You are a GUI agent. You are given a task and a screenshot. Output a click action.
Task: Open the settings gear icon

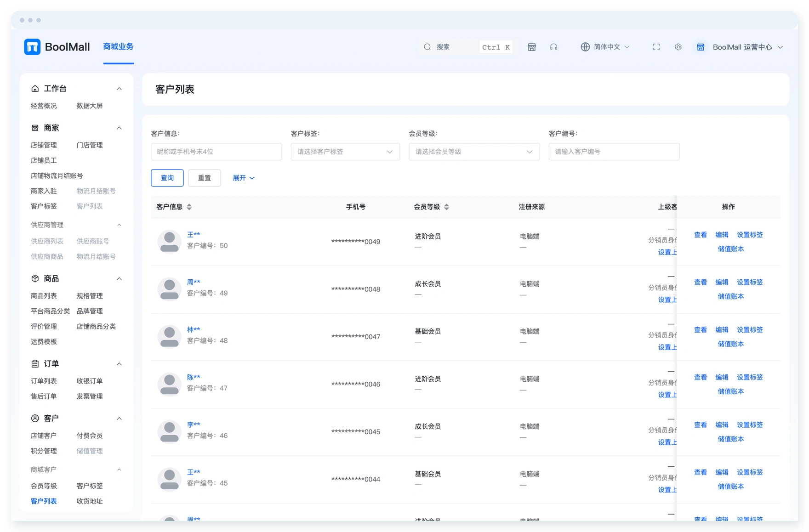[678, 47]
